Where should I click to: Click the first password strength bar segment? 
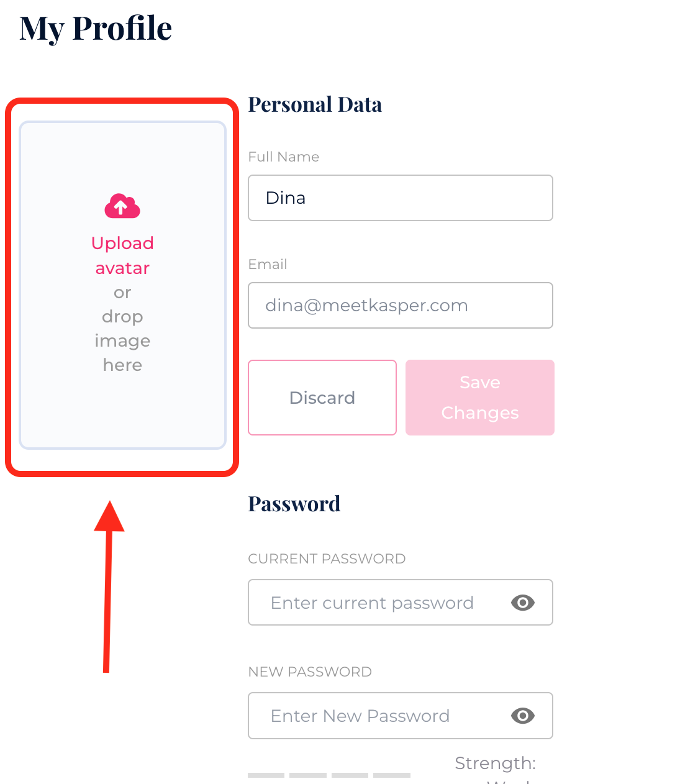pos(266,775)
